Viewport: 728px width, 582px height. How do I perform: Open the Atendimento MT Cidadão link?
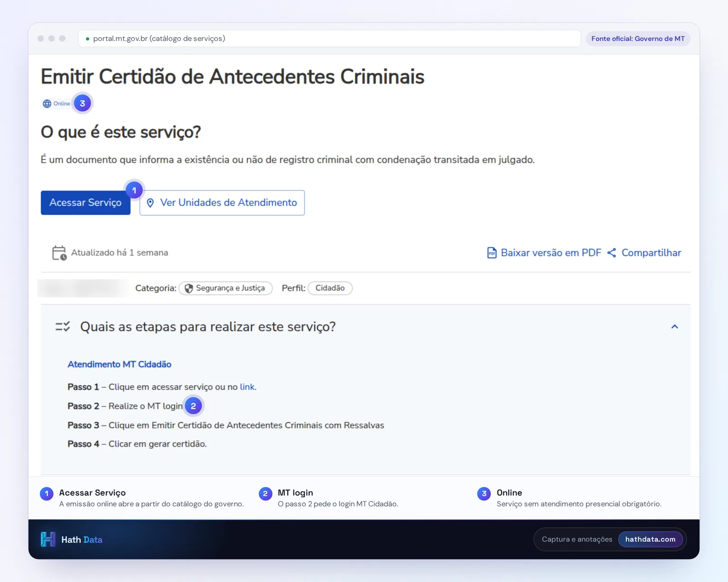point(120,364)
